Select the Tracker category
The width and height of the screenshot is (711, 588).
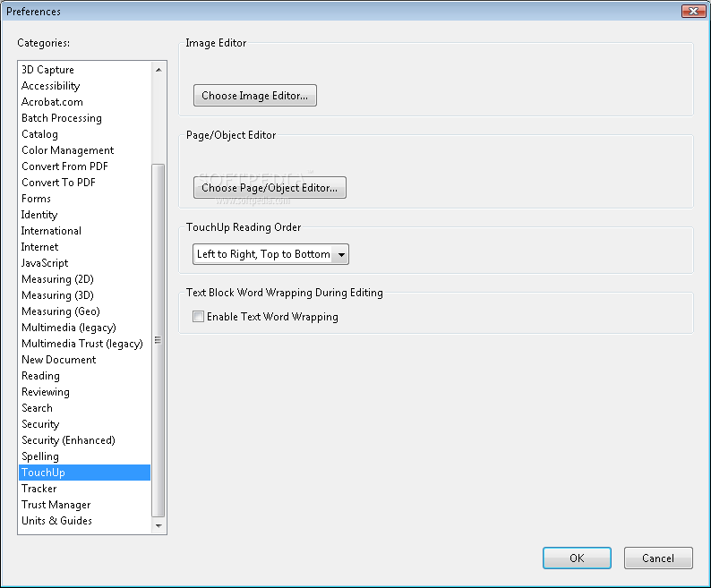click(x=84, y=489)
